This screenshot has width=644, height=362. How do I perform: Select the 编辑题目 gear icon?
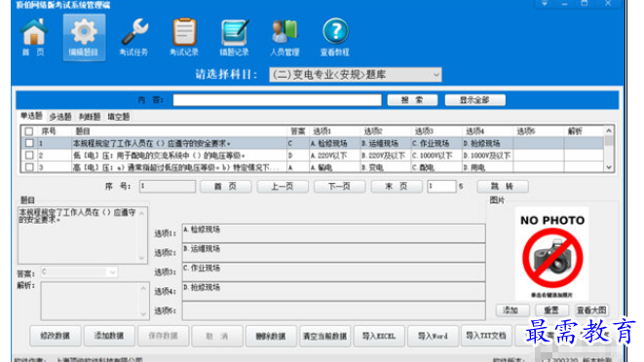(84, 38)
